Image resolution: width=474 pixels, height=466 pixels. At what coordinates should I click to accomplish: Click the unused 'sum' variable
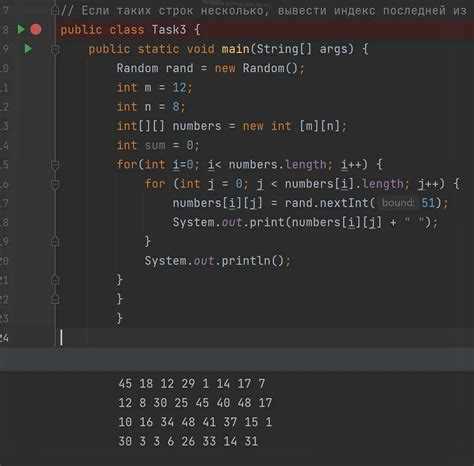(155, 145)
